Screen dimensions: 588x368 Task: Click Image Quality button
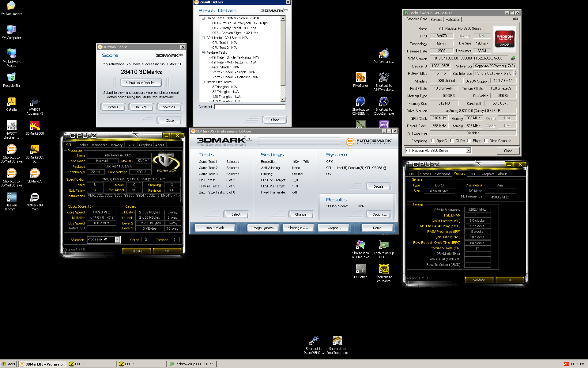click(x=264, y=228)
